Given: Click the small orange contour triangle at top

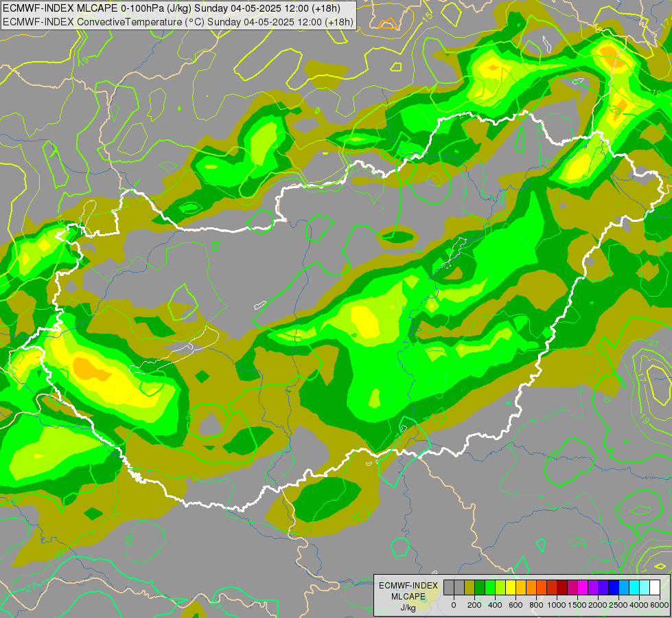Looking at the screenshot, I should 389,24.
